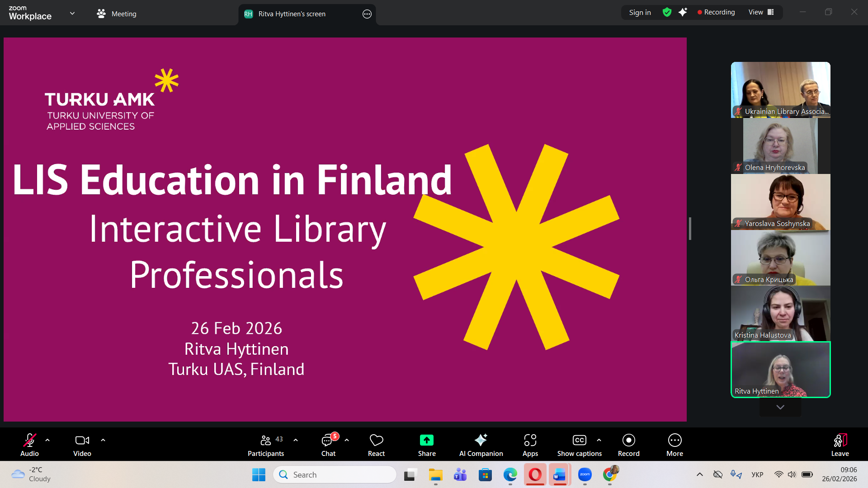Grab the panel divider resize handle
The width and height of the screenshot is (868, 488).
[x=690, y=229]
